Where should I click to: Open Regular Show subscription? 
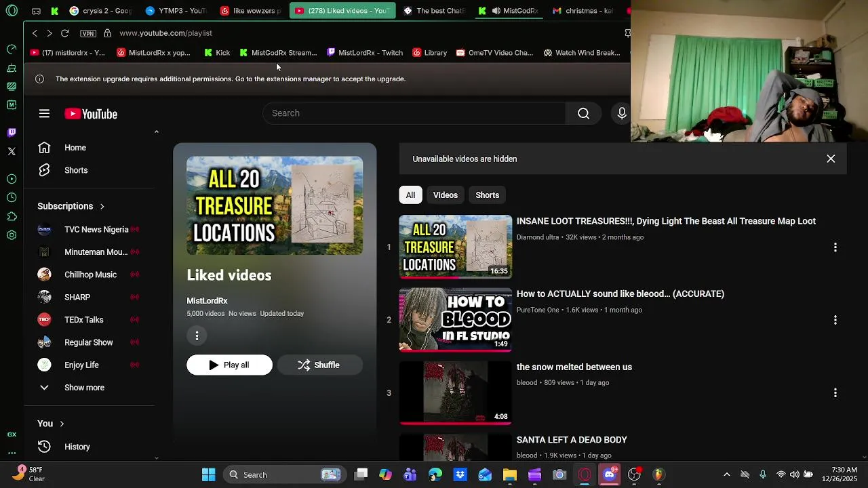[x=89, y=342]
